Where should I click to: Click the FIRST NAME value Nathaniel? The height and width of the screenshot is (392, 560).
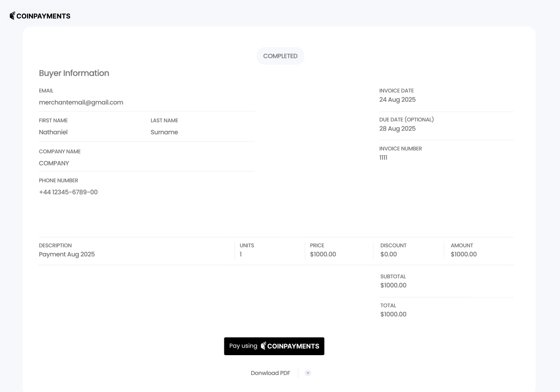(x=53, y=132)
